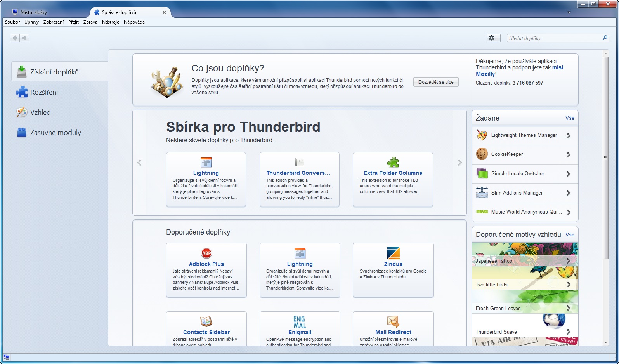Open the misi Mozilly link

(520, 71)
